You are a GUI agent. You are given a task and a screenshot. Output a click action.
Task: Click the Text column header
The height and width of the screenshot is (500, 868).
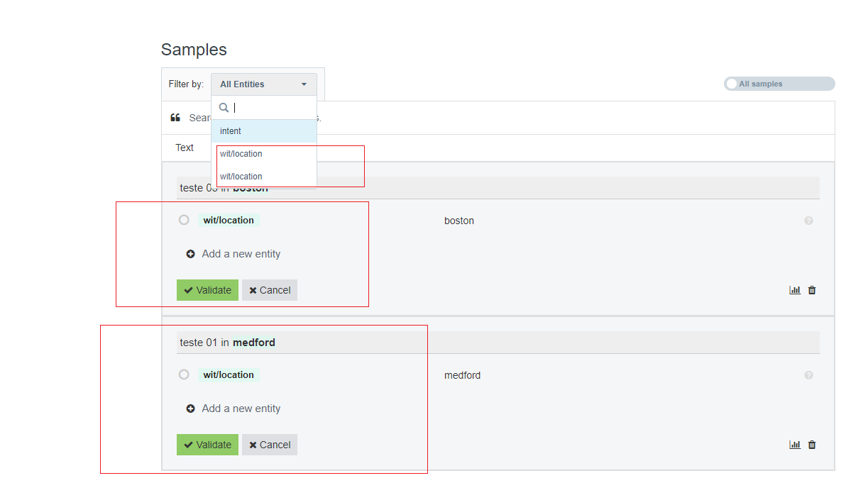pos(185,148)
